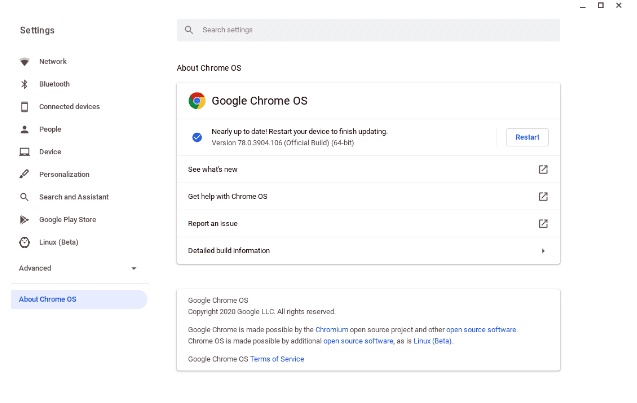Click the Google Chrome logo icon
Screen dimensions: 637x403
(x=197, y=101)
